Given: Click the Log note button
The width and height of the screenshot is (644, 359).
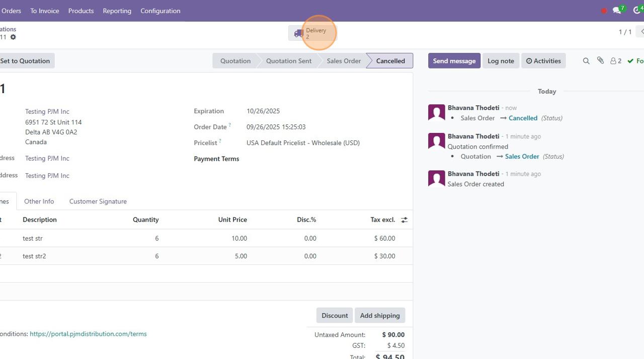Looking at the screenshot, I should [x=500, y=61].
